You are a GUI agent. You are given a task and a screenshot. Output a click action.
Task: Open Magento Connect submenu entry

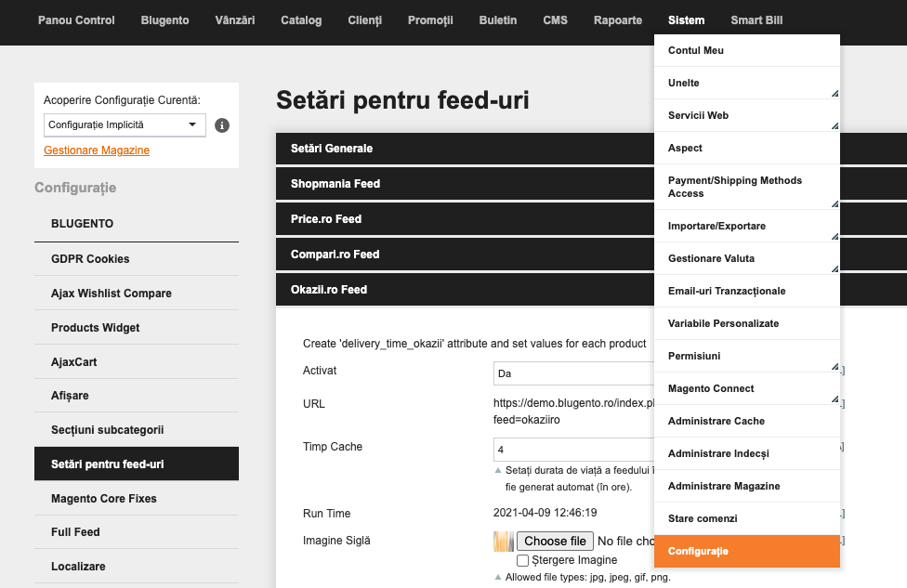747,388
